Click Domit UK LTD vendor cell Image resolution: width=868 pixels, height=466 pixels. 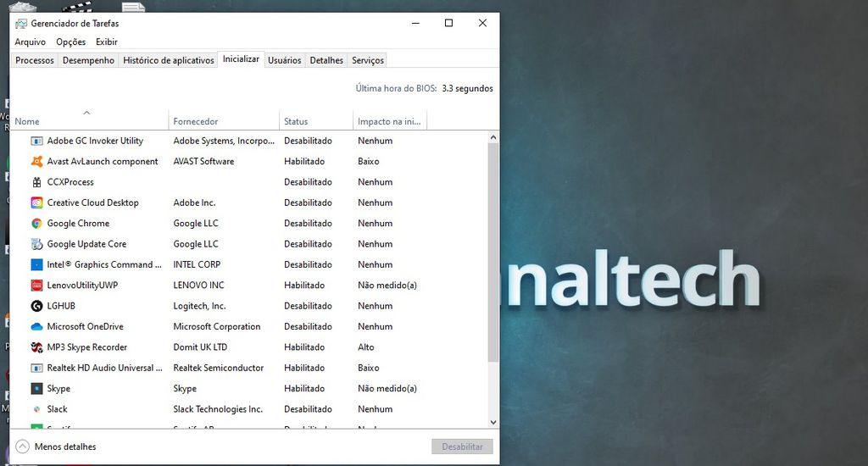pyautogui.click(x=200, y=347)
